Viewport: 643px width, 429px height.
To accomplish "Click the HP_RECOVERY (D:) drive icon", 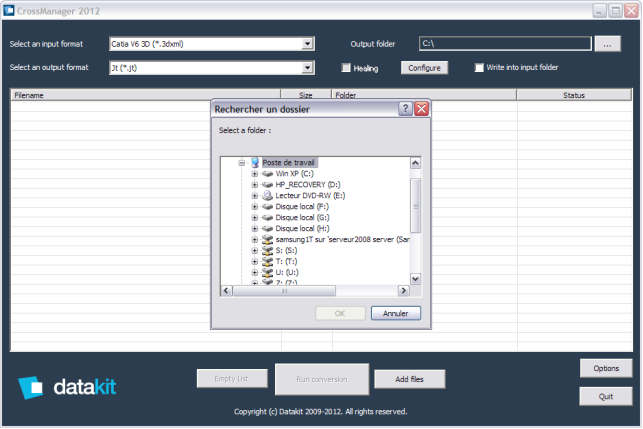I will coord(267,185).
